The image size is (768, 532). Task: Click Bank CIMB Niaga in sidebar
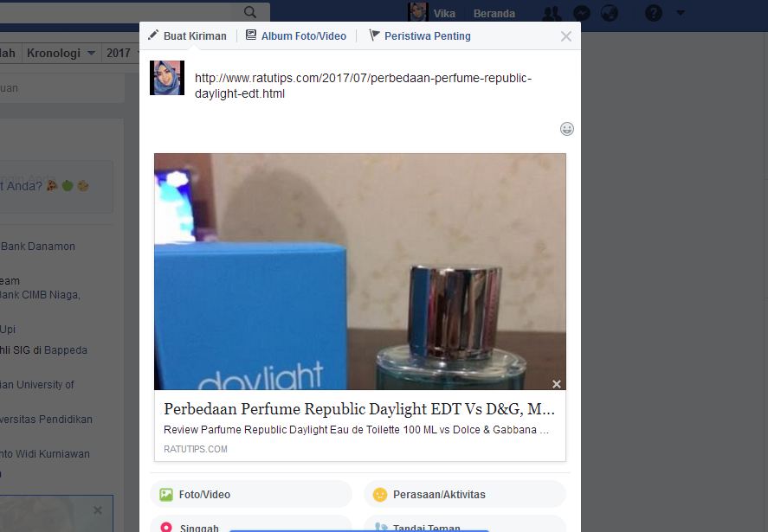tap(40, 295)
